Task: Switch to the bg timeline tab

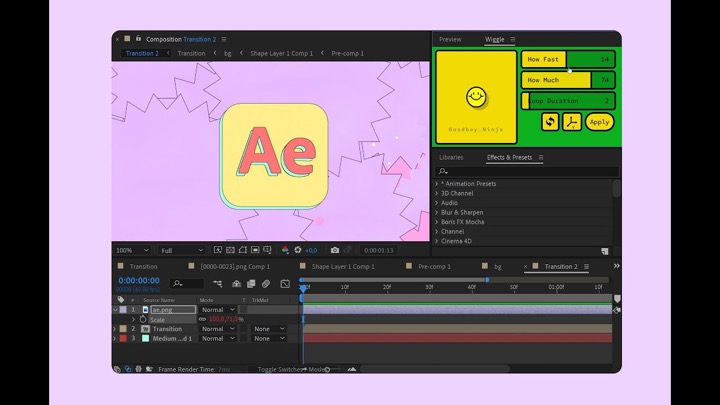Action: (498, 266)
